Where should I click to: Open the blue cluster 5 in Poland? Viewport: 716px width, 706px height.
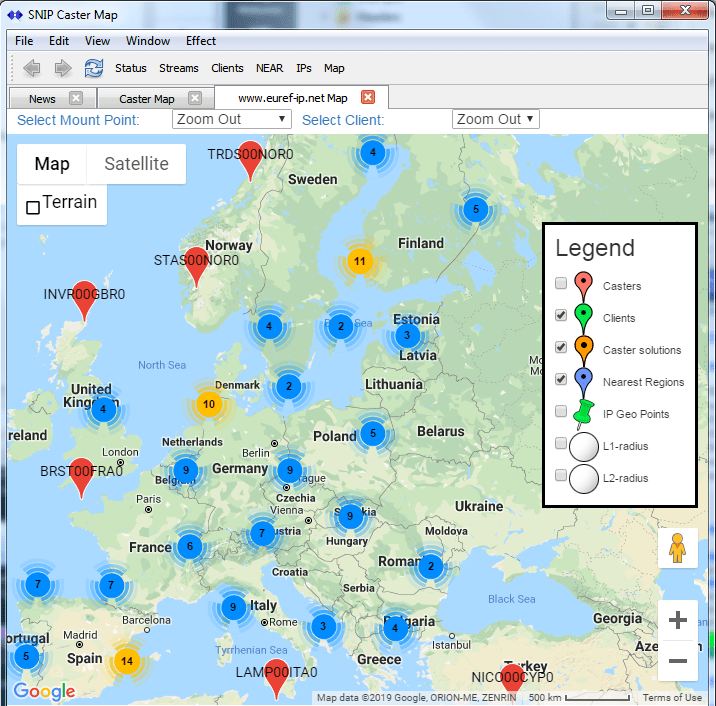click(373, 433)
